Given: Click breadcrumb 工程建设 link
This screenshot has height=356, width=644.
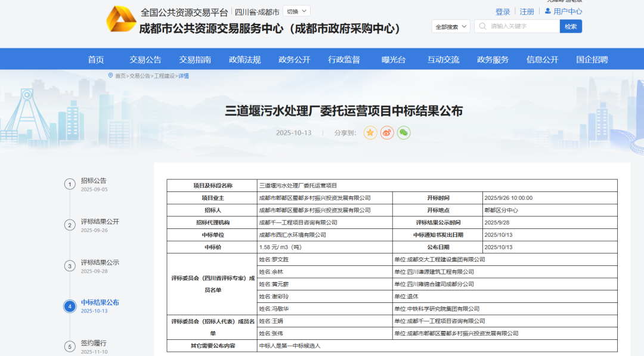Looking at the screenshot, I should (x=165, y=76).
